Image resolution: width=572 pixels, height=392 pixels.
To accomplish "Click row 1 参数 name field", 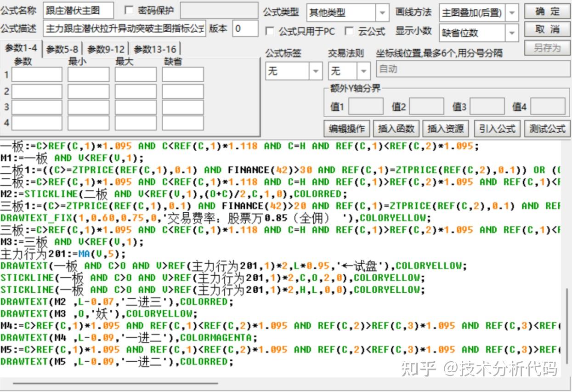I will click(37, 74).
